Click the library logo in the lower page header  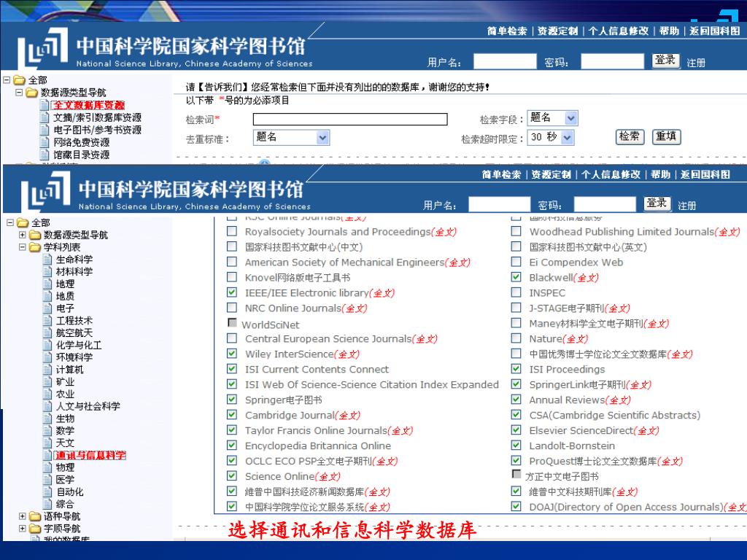click(x=45, y=190)
